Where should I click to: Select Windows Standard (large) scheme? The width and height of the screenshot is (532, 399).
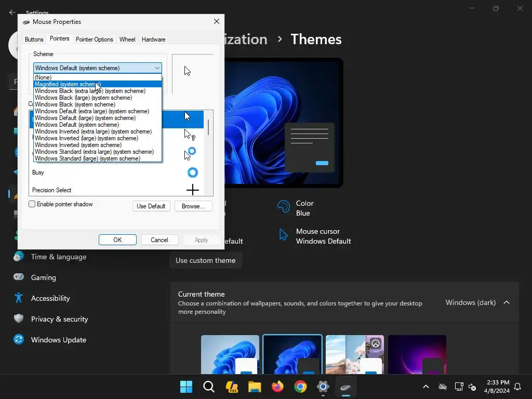tap(97, 158)
